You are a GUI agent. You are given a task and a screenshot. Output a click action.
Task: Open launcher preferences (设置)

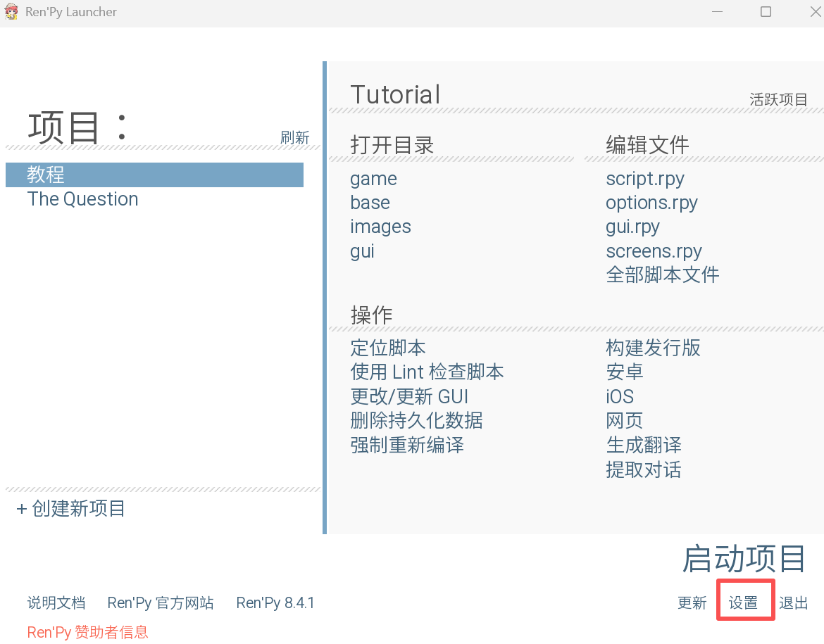click(745, 602)
